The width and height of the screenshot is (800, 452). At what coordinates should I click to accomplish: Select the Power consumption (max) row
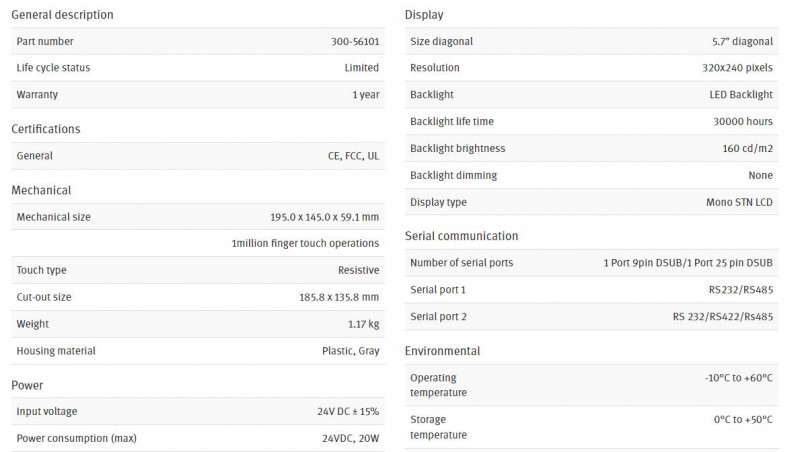click(198, 438)
